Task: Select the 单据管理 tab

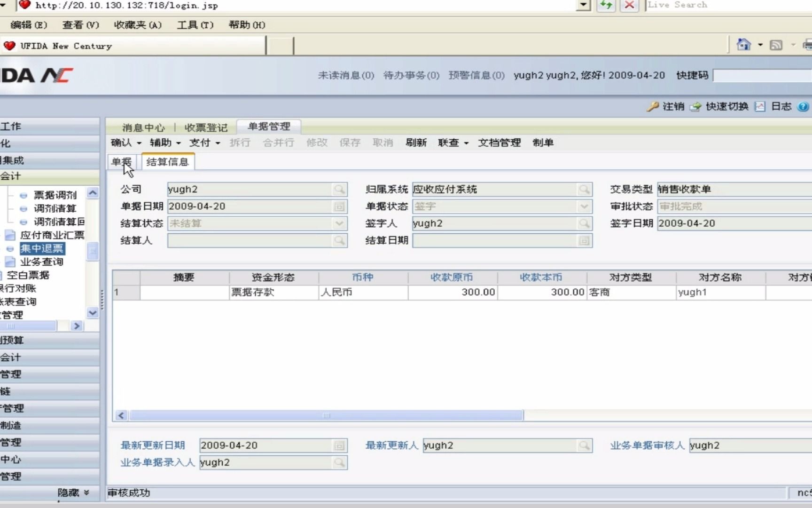Action: click(x=269, y=127)
